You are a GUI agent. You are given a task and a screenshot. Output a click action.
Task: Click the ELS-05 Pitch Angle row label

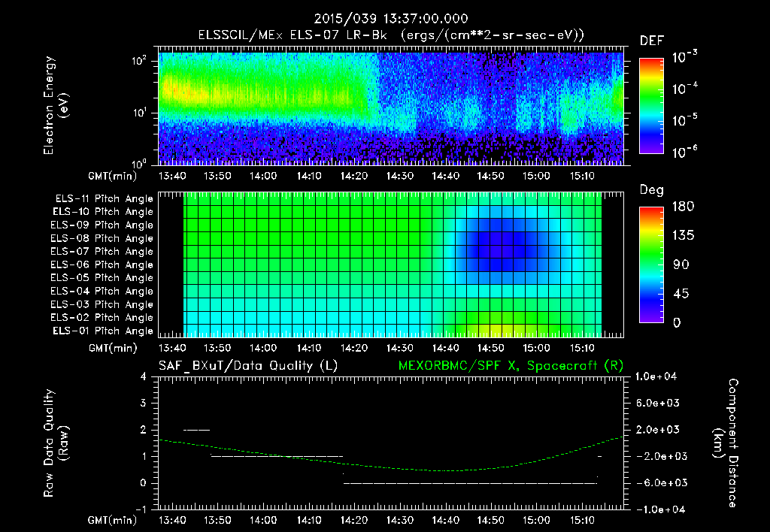pos(102,278)
